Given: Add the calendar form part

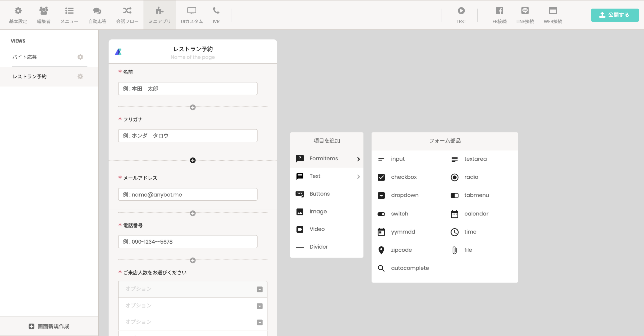Looking at the screenshot, I should point(476,214).
